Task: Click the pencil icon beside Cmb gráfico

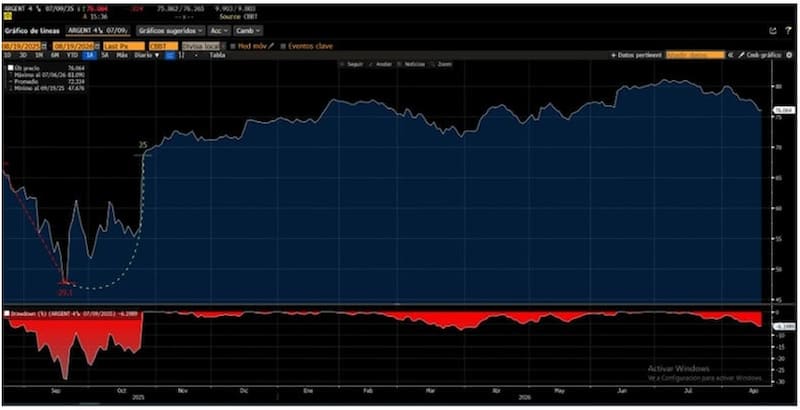Action: 741,55
